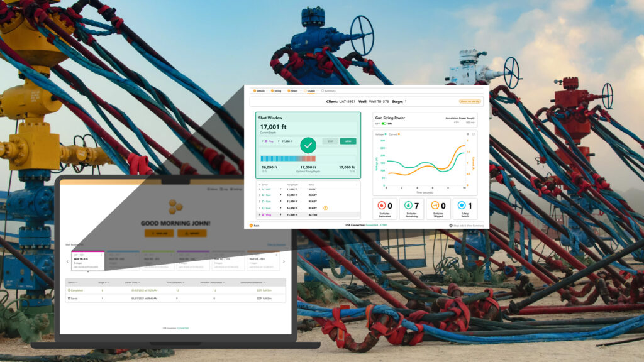The image size is (644, 362).
Task: Click the Switches Detonated flame icon
Action: click(380, 206)
